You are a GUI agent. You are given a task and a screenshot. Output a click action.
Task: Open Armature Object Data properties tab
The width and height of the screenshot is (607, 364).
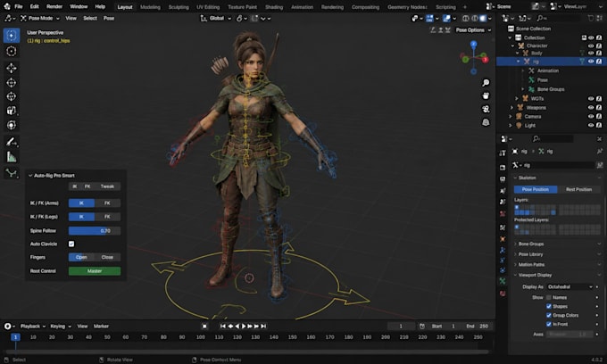point(503,281)
